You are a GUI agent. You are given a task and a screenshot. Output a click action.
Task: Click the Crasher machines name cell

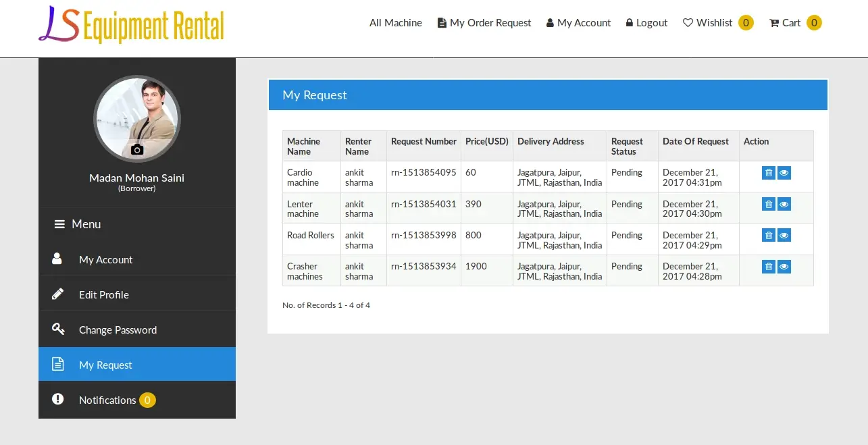(x=311, y=271)
